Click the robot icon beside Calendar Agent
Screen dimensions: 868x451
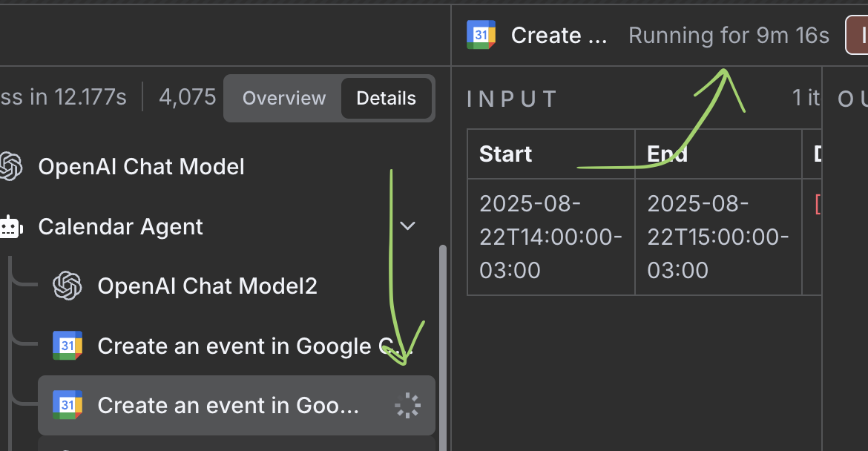click(x=10, y=227)
